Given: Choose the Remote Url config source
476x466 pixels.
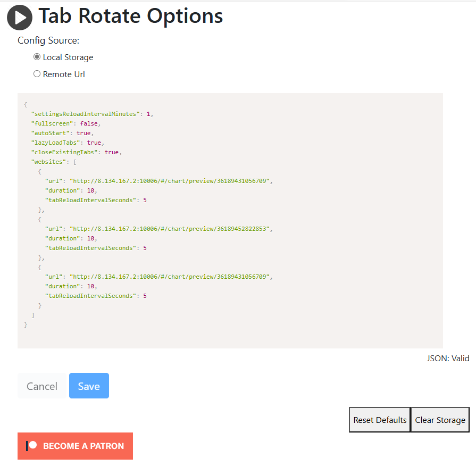Looking at the screenshot, I should 37,74.
